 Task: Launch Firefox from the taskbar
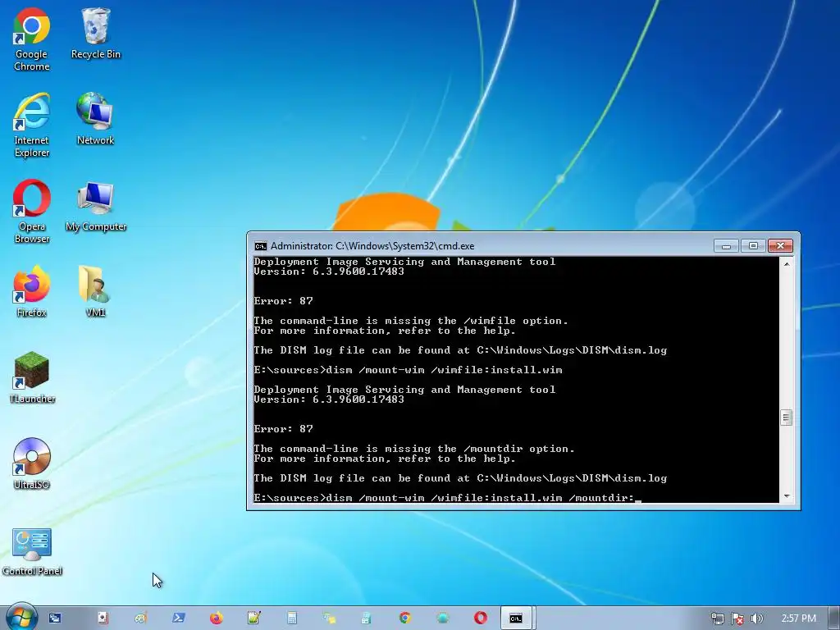tap(217, 619)
